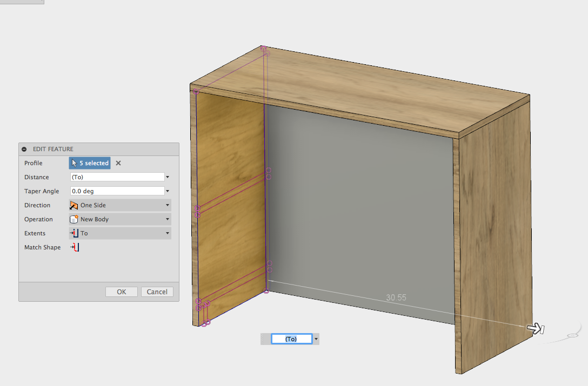Screen dimensions: 588x386
Task: Open the Distance dropdown arrow
Action: 166,177
